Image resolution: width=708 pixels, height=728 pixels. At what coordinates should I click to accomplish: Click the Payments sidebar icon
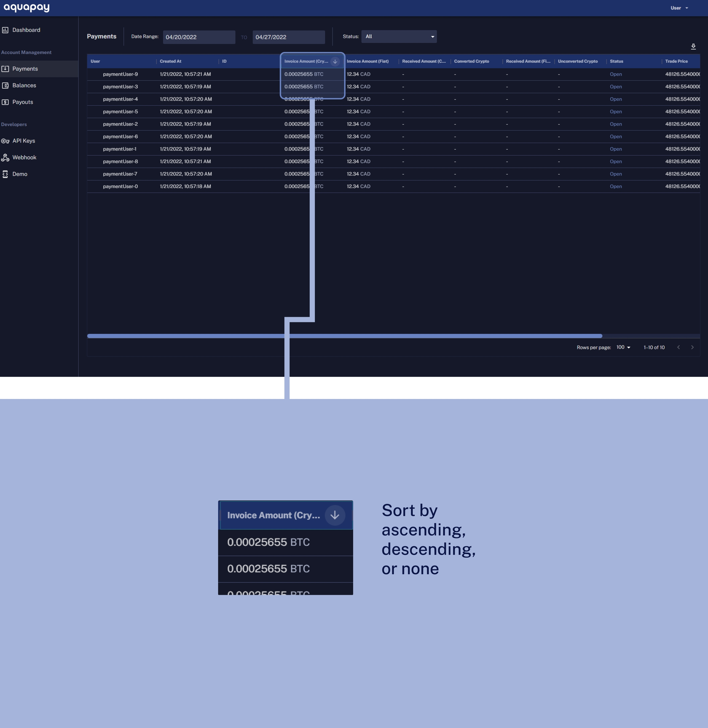(x=5, y=69)
